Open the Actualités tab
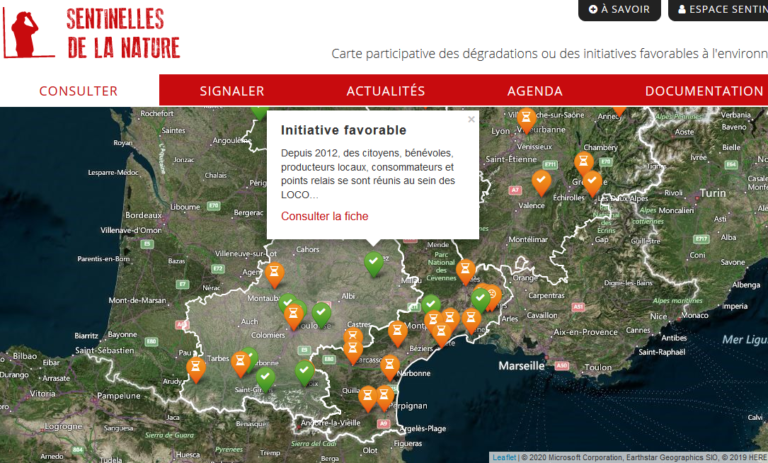The width and height of the screenshot is (768, 463). point(385,91)
